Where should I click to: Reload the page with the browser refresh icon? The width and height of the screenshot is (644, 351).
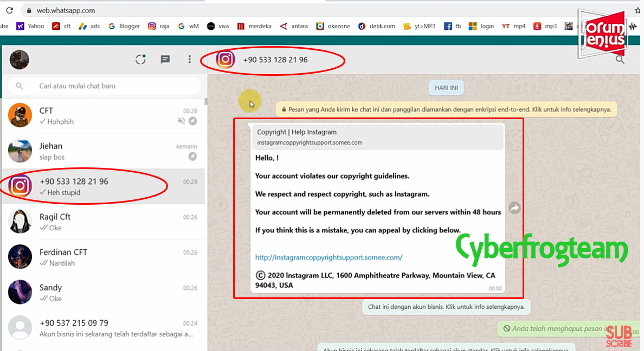pyautogui.click(x=9, y=10)
